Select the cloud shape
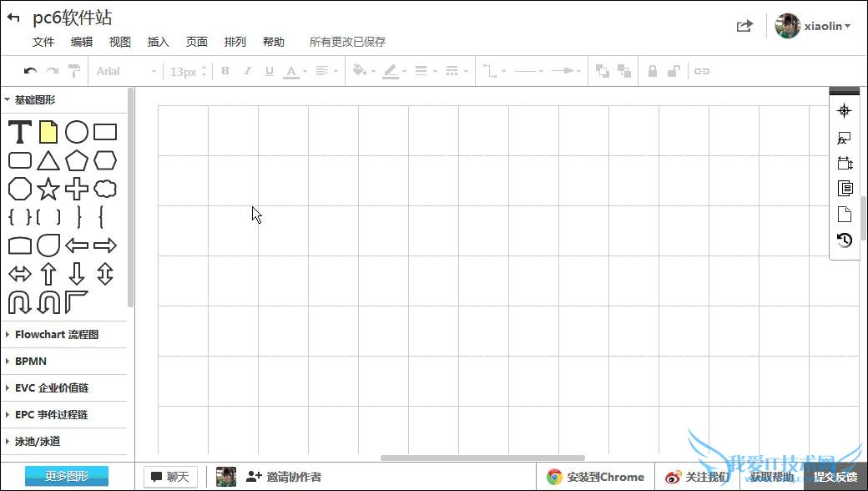This screenshot has height=491, width=868. [105, 190]
